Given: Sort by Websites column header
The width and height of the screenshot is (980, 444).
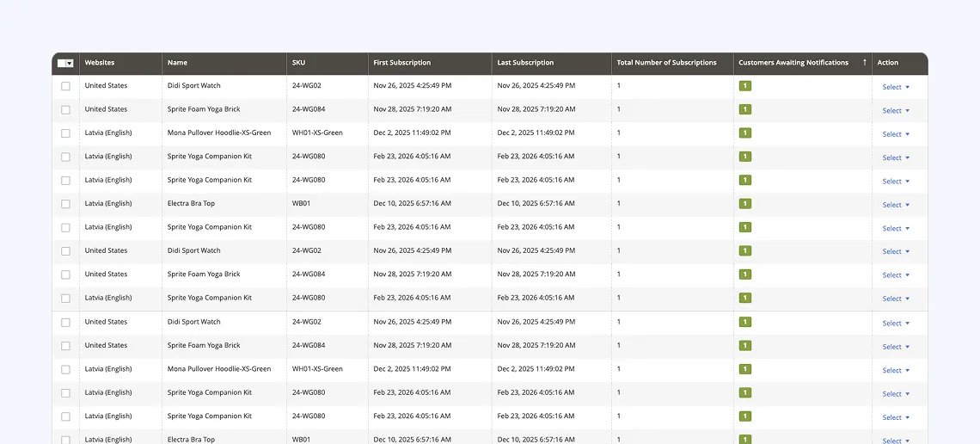Looking at the screenshot, I should coord(100,63).
